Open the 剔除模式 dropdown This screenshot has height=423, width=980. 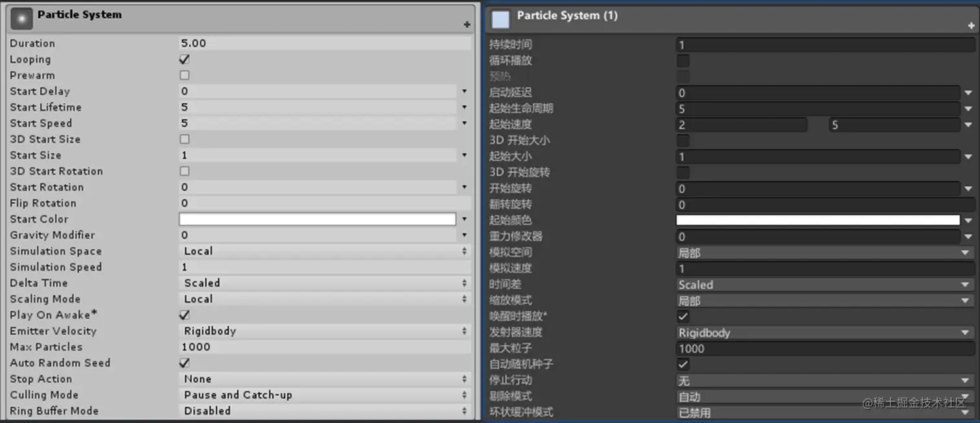(825, 396)
